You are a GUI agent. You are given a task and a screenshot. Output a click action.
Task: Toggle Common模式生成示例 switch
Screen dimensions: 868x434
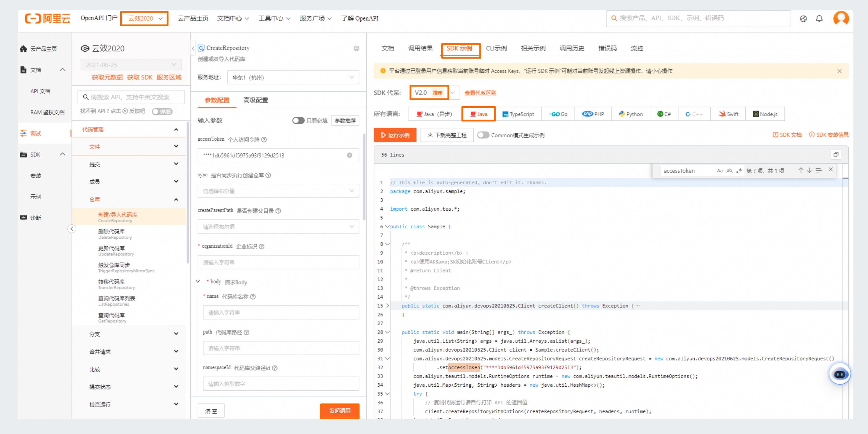483,135
